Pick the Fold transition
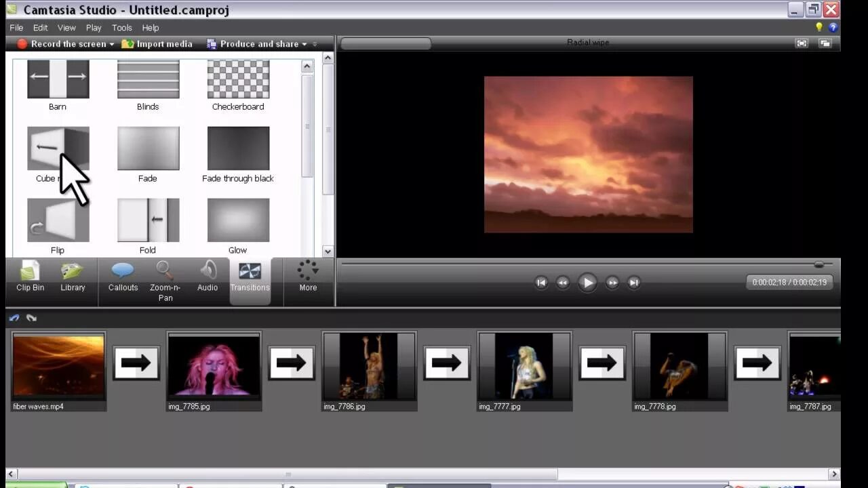This screenshot has width=868, height=488. [148, 220]
